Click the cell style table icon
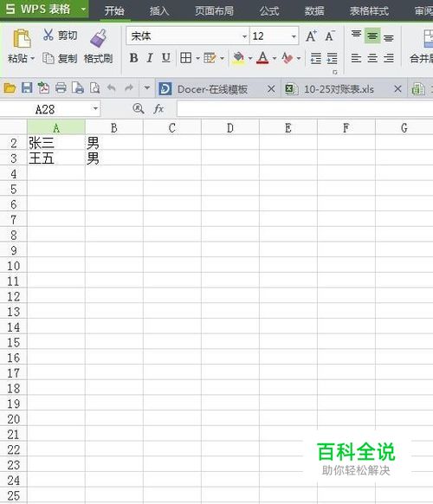The height and width of the screenshot is (504, 433). click(210, 58)
